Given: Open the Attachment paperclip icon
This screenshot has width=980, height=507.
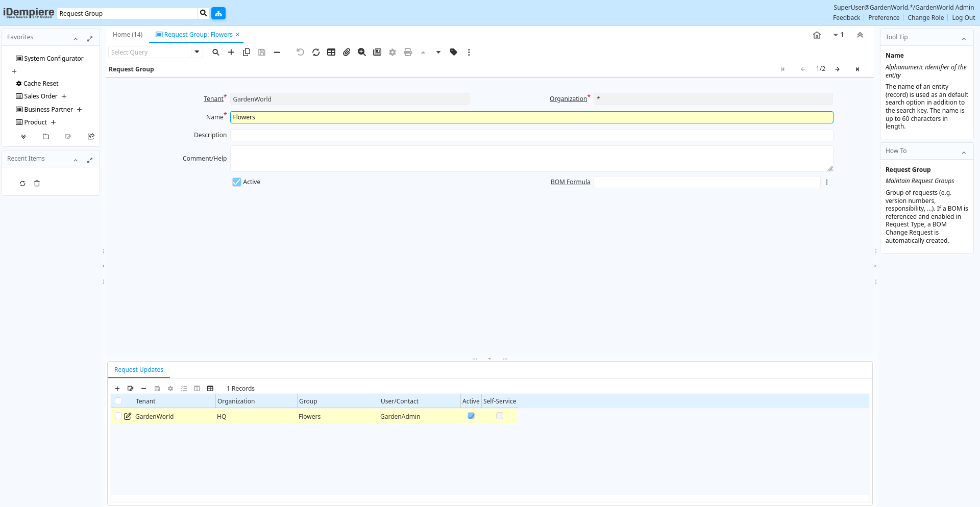Looking at the screenshot, I should coord(347,52).
